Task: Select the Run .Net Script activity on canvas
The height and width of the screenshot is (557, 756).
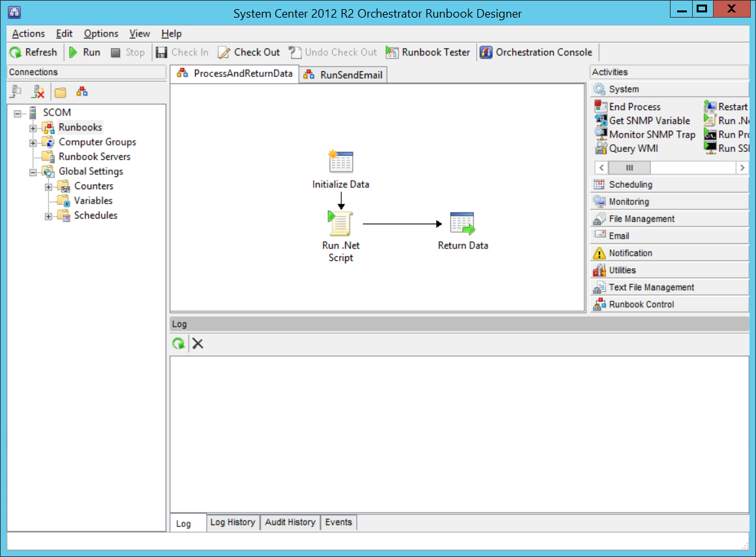Action: pos(340,223)
